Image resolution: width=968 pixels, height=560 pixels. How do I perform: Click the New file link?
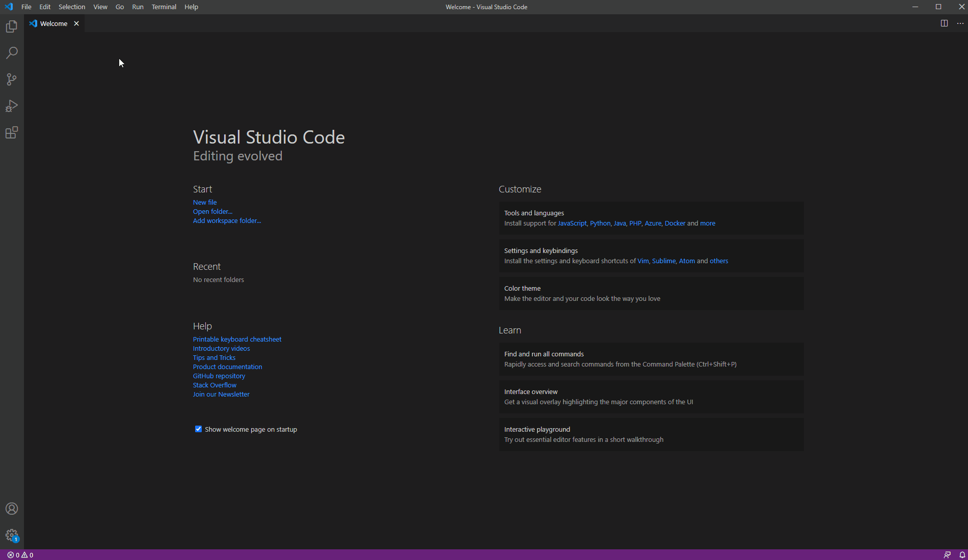click(x=205, y=202)
